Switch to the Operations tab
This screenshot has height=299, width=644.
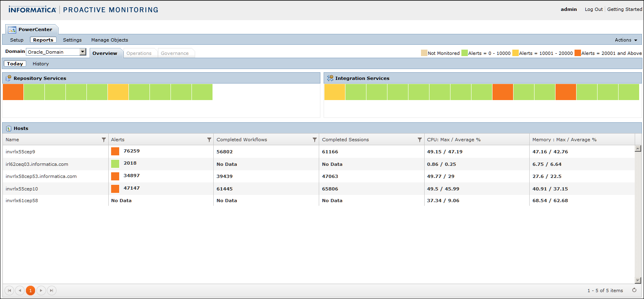(x=139, y=53)
